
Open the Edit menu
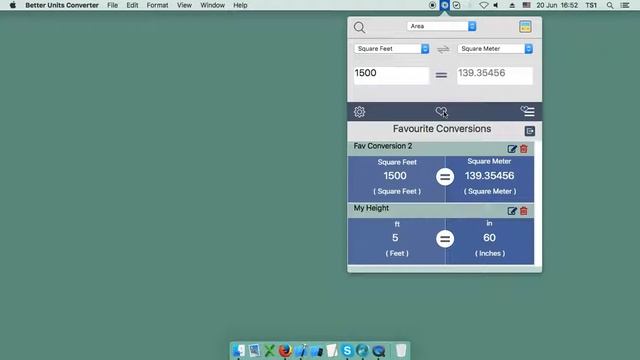click(x=132, y=5)
